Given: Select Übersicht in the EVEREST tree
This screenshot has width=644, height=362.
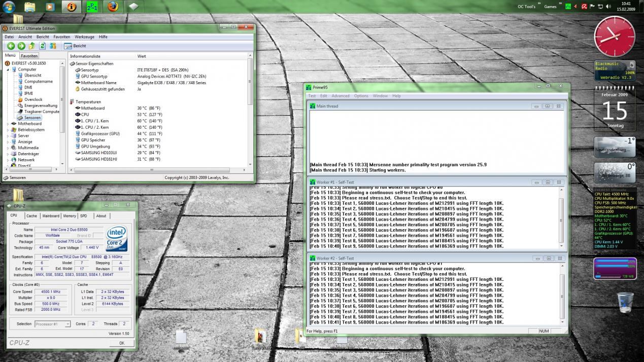Looking at the screenshot, I should point(33,76).
